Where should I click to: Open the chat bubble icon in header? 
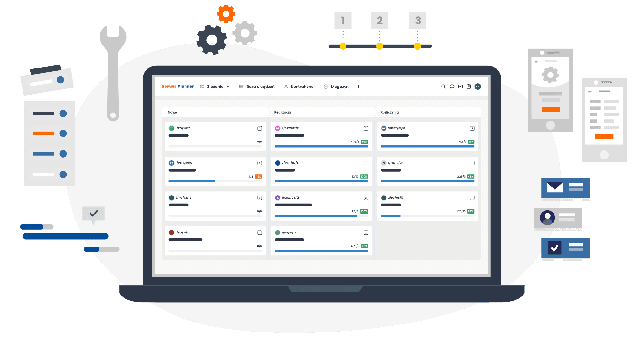point(452,87)
